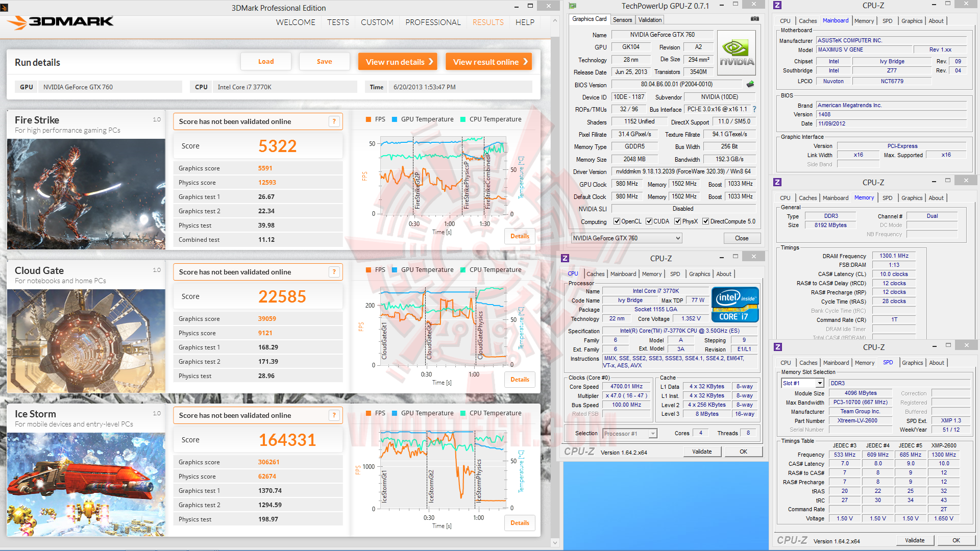Click the NVIDIA logo in GPU-Z

[736, 53]
